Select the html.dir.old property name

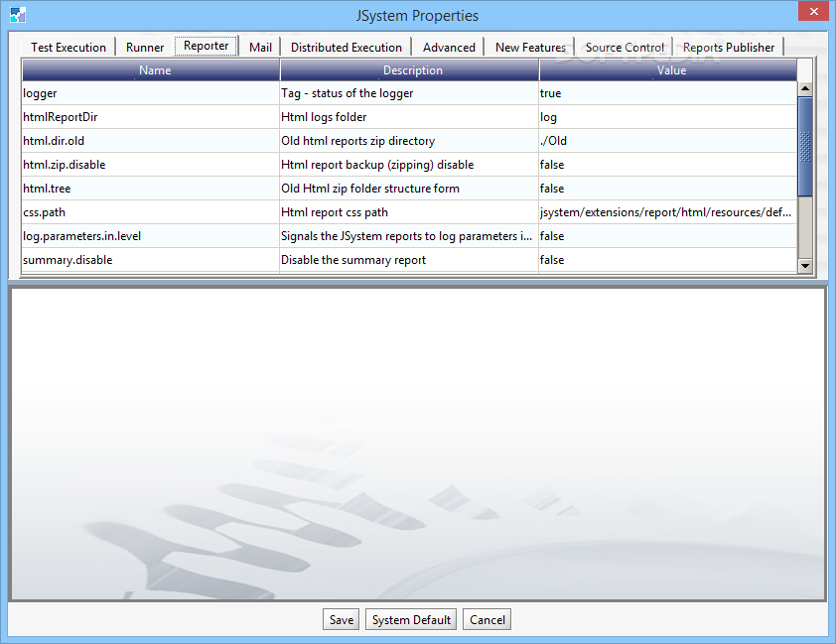coord(151,141)
